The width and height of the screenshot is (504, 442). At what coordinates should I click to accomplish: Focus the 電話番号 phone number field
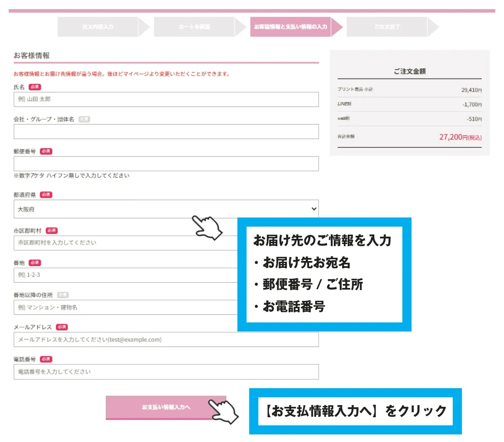tap(166, 372)
